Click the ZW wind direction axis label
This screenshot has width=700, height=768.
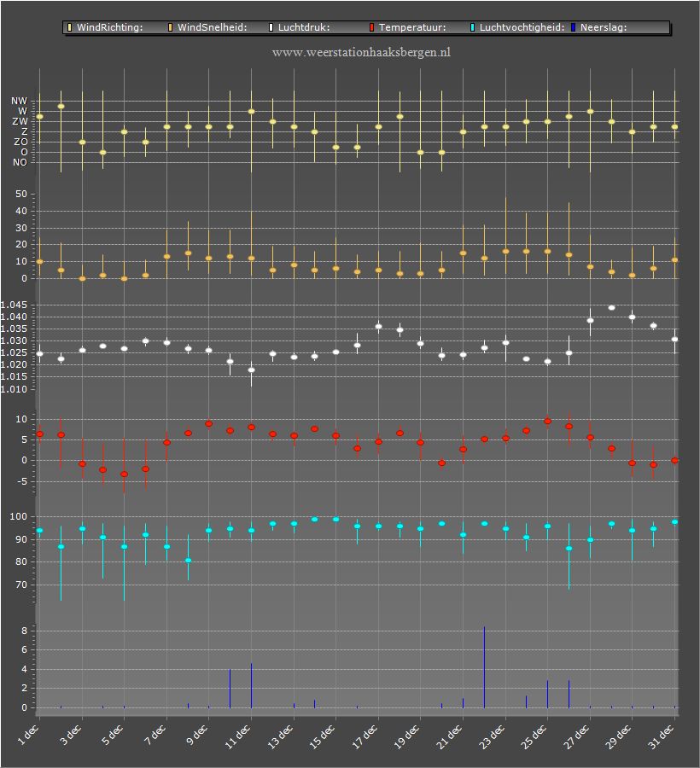pyautogui.click(x=20, y=121)
